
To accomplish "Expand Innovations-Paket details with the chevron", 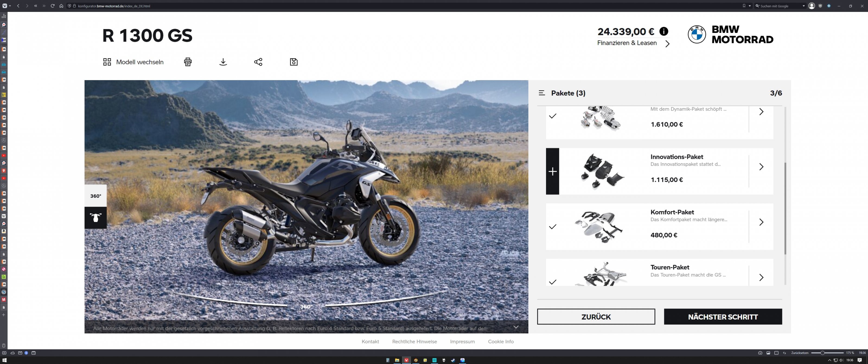I will coord(761,167).
